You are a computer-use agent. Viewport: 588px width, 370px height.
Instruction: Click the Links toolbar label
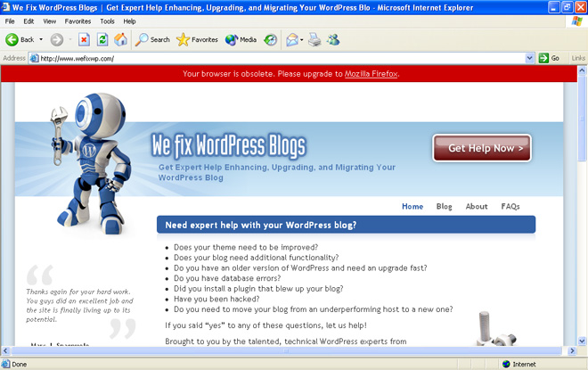pyautogui.click(x=578, y=58)
